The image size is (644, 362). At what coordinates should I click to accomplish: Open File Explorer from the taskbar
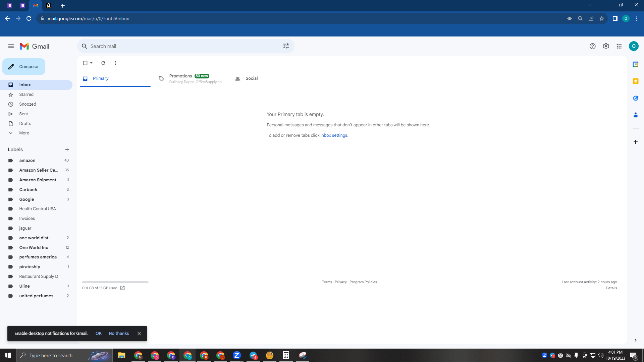tap(122, 355)
